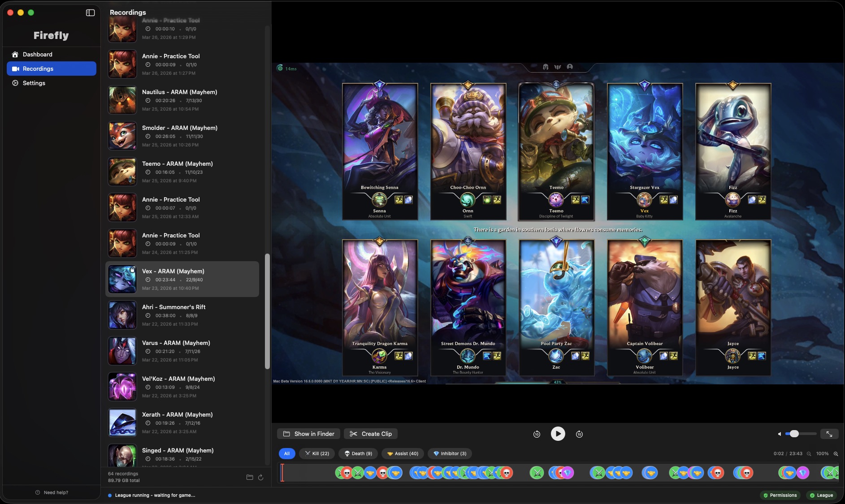Open the Need help? link
Image resolution: width=845 pixels, height=504 pixels.
point(52,492)
